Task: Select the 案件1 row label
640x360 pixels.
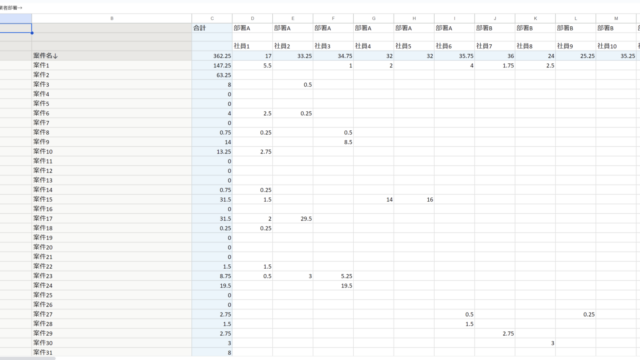Action: coord(112,65)
